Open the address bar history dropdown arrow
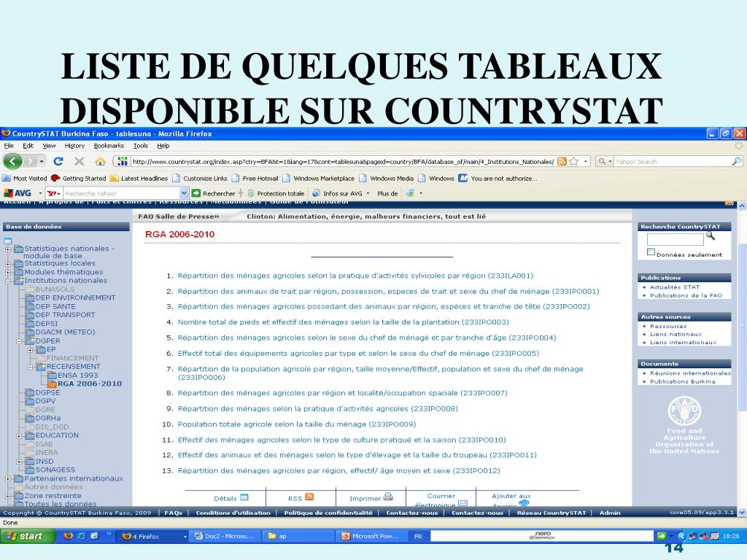Screen dimensions: 747x560 click(586, 161)
